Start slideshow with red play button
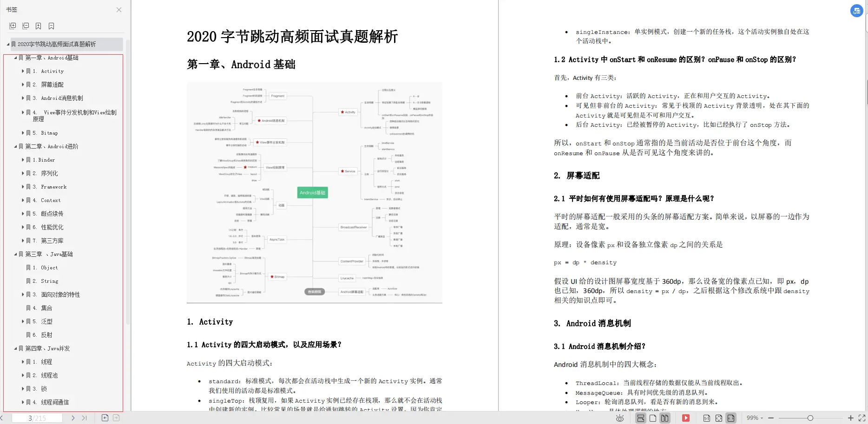Viewport: 868px width, 424px height. coord(686,418)
